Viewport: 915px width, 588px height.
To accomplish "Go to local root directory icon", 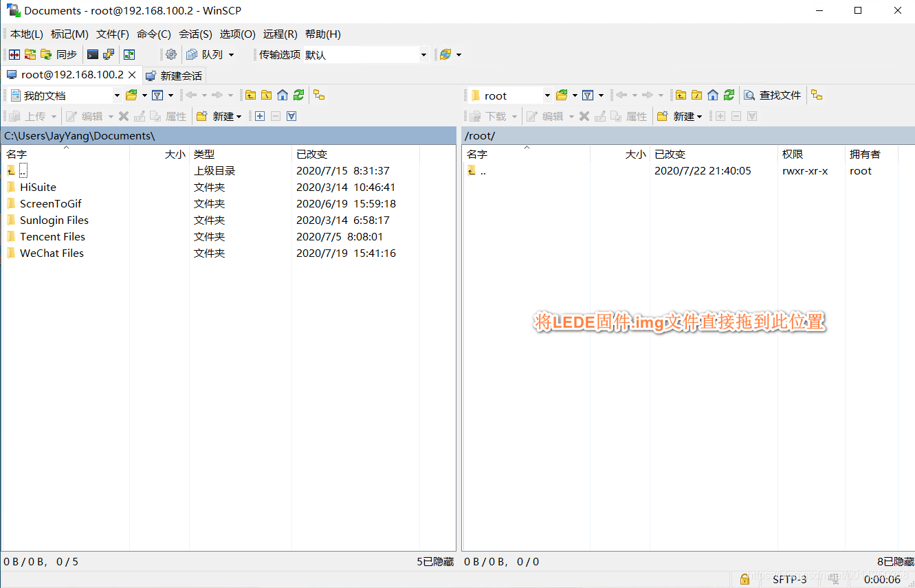I will pos(267,95).
